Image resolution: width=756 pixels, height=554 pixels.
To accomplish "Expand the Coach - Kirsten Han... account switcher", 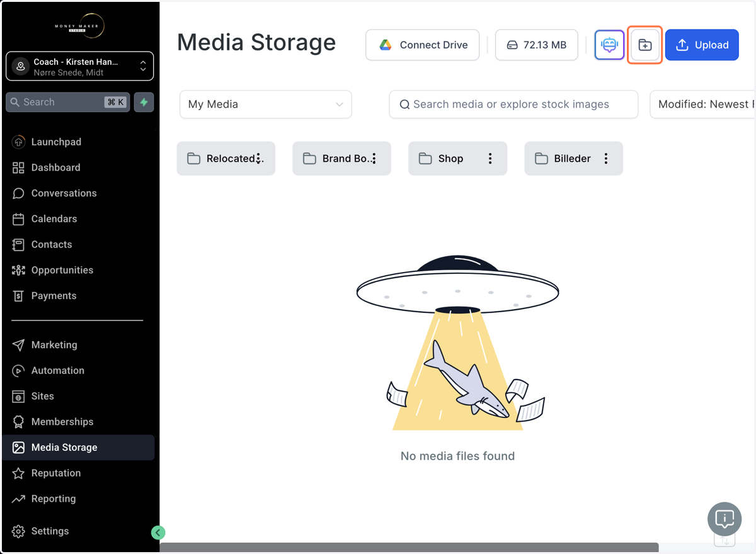I will (79, 67).
